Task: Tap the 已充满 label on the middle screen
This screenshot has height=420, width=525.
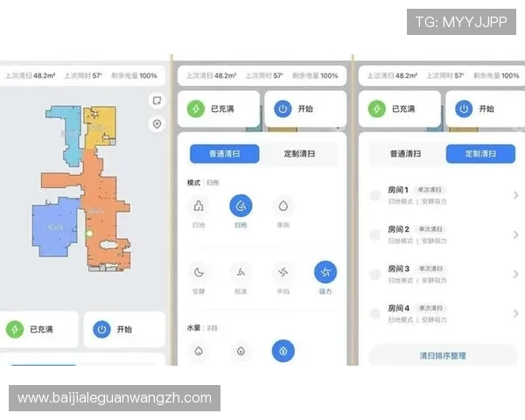Action: pyautogui.click(x=222, y=108)
